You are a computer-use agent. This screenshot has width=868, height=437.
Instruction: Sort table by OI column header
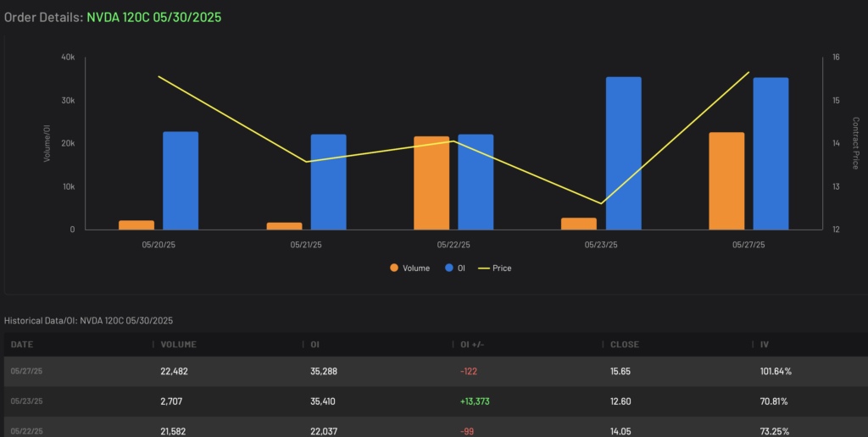pyautogui.click(x=315, y=345)
